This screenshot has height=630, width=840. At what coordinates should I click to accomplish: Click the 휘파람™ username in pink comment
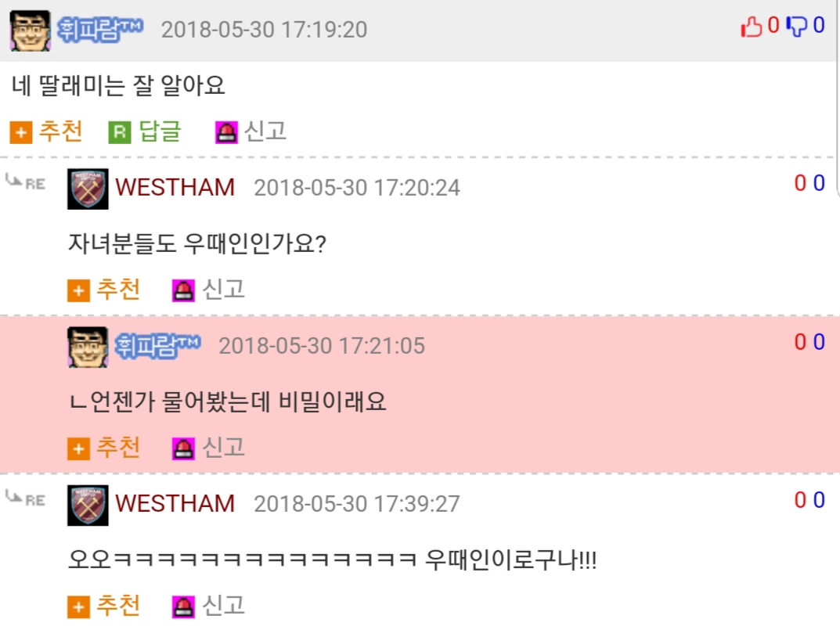158,346
